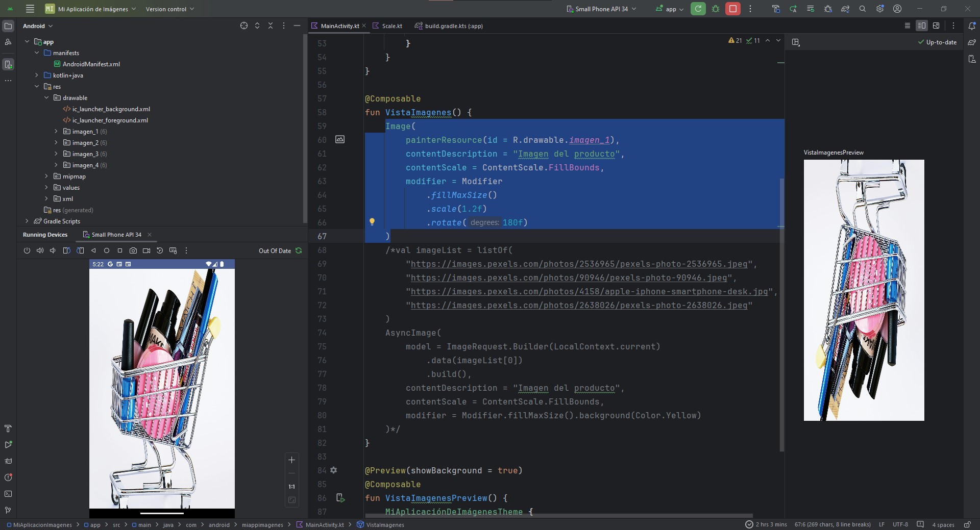Click the yellow light bulb quick-fix icon

372,222
